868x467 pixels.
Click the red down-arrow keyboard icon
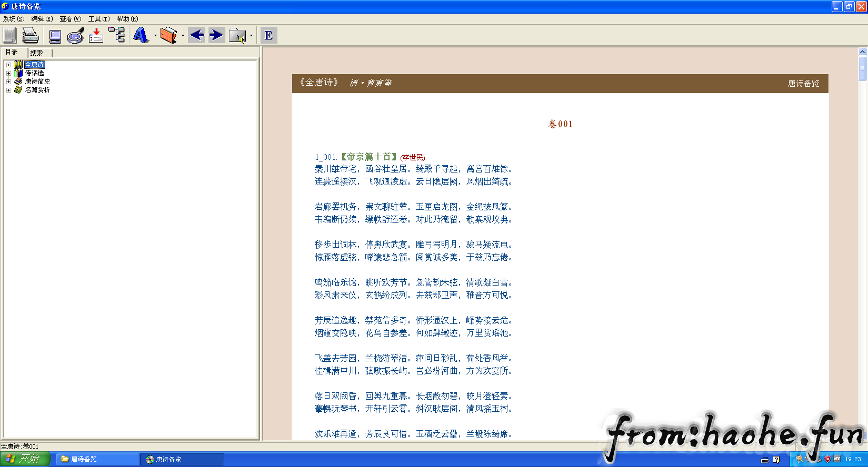pos(96,35)
